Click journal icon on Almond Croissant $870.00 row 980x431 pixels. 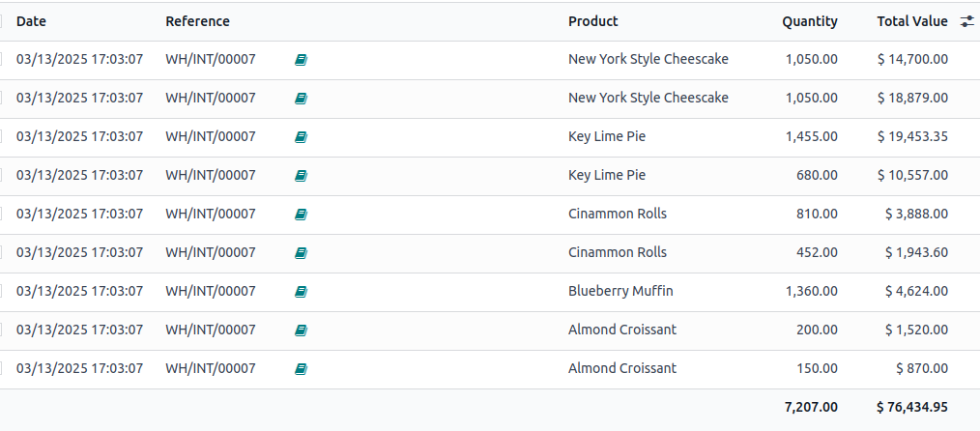point(301,369)
